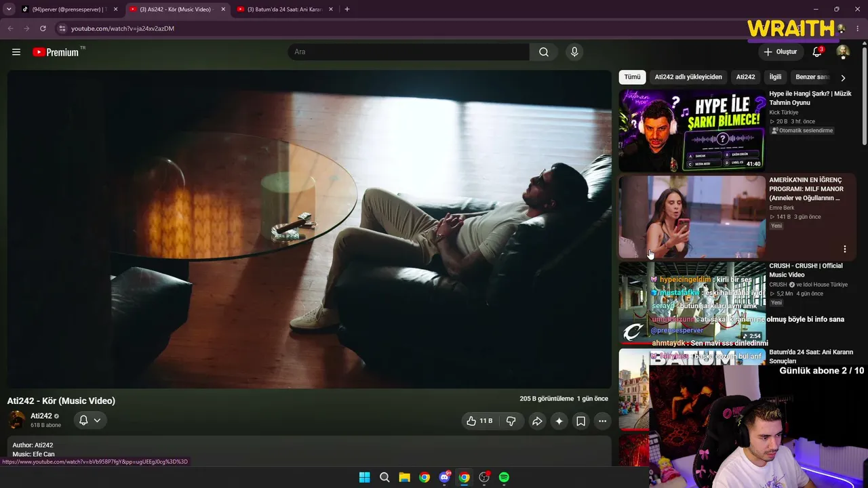This screenshot has height=488, width=868.
Task: Open more actions three-dot menu under video
Action: pyautogui.click(x=602, y=421)
